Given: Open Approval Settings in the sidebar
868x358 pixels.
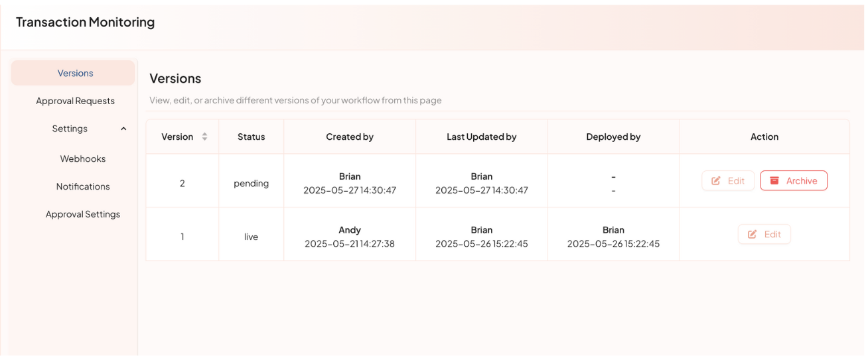Looking at the screenshot, I should pyautogui.click(x=83, y=214).
